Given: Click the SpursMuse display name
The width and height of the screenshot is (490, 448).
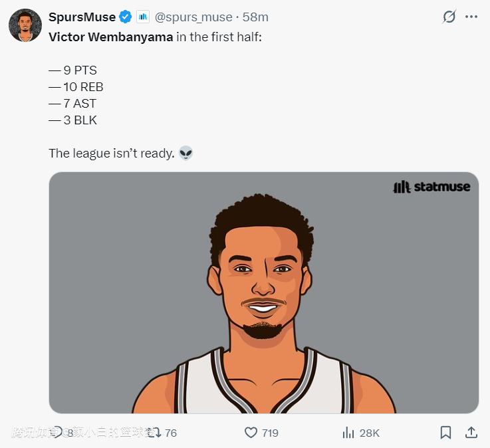Looking at the screenshot, I should tap(82, 17).
